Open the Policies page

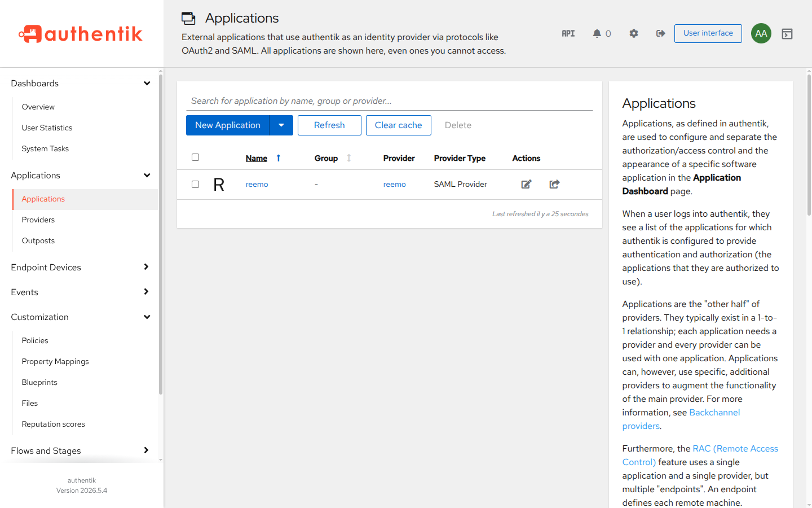click(x=35, y=340)
